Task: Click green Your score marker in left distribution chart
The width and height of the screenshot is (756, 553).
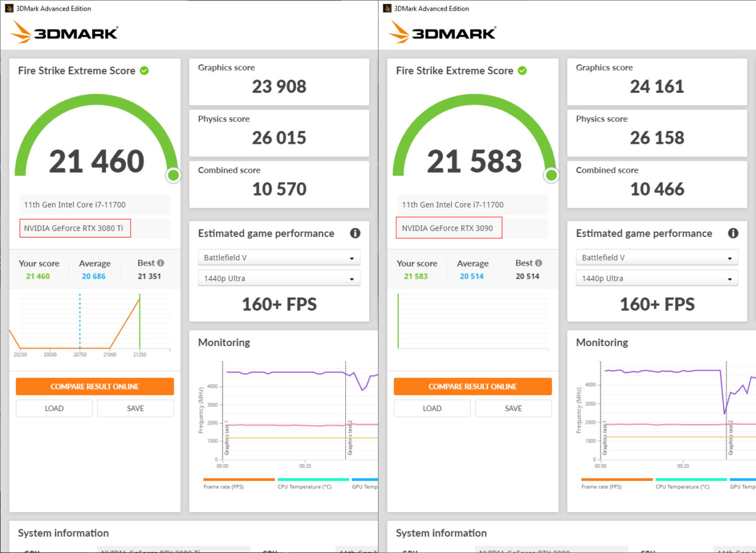Action: [x=140, y=321]
